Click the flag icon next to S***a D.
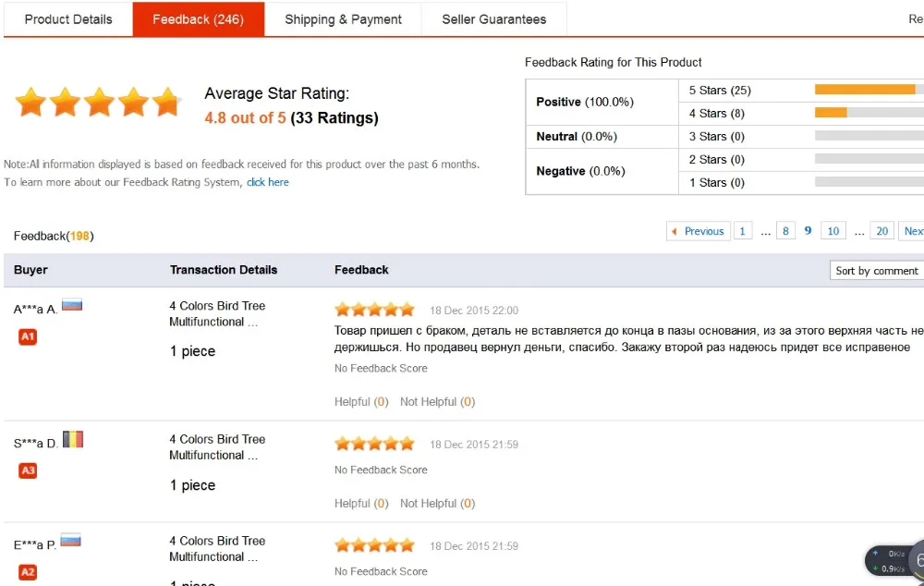The width and height of the screenshot is (924, 586). (x=73, y=439)
